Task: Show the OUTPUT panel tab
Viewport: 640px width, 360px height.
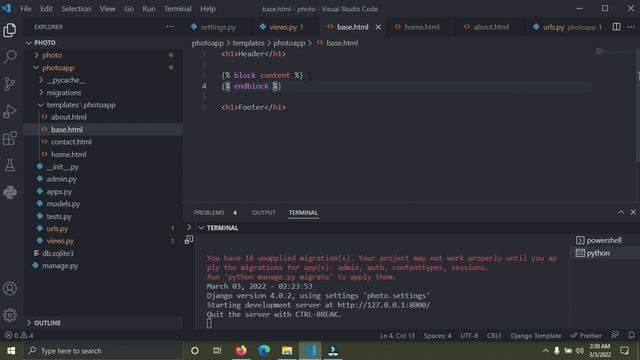Action: pyautogui.click(x=264, y=213)
